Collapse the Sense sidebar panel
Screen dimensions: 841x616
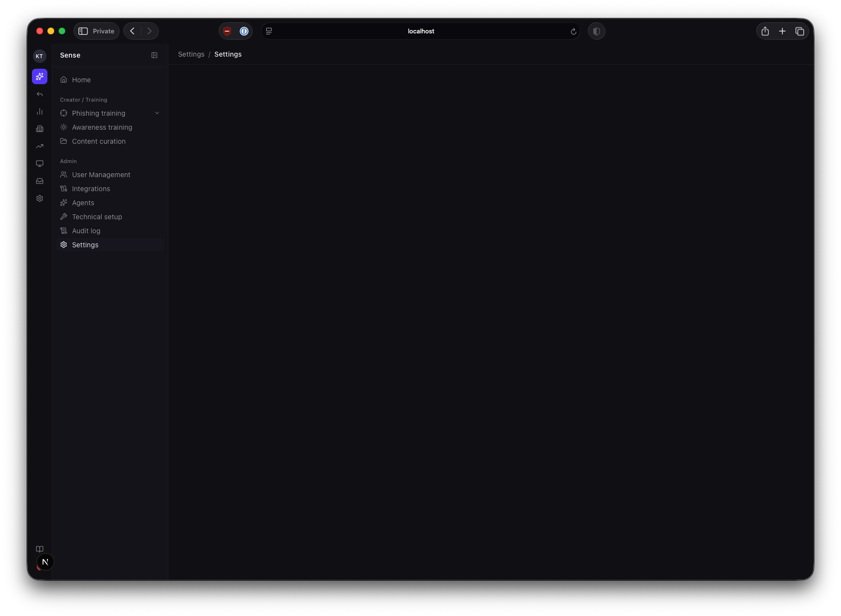tap(154, 55)
